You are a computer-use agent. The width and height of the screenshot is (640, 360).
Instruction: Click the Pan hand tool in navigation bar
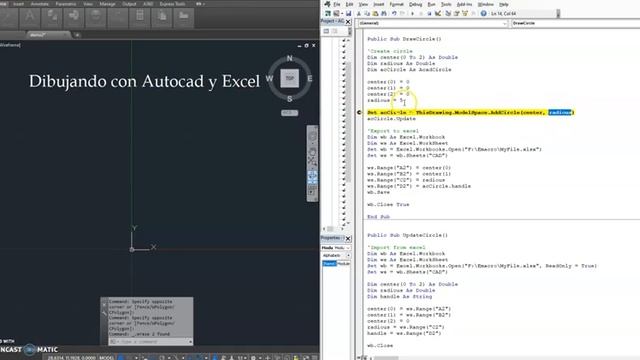[x=312, y=152]
